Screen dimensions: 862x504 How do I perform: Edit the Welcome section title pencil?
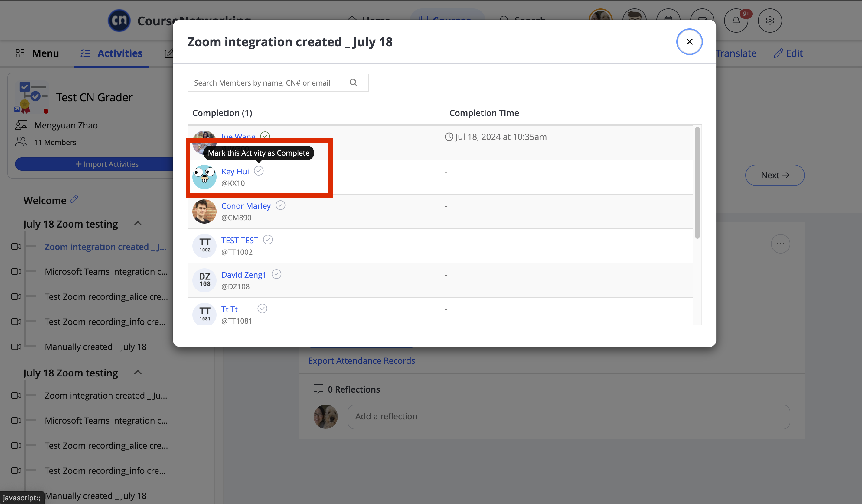click(74, 199)
